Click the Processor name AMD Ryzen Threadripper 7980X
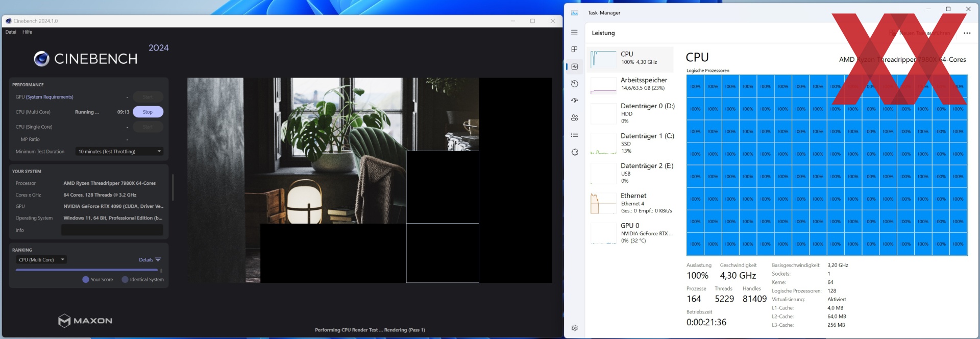The width and height of the screenshot is (980, 339). 109,183
